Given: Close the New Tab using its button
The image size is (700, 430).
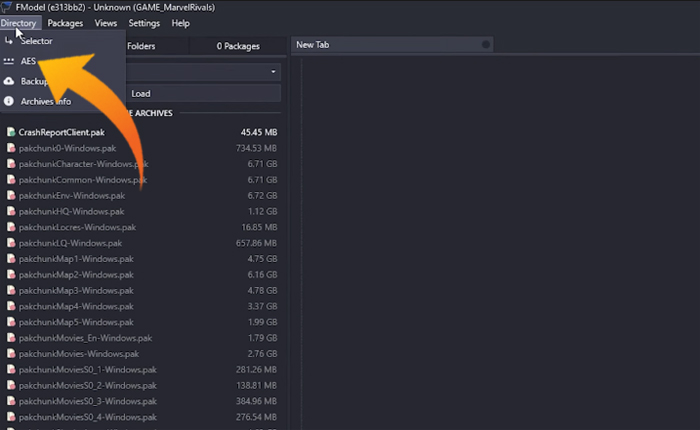Looking at the screenshot, I should click(x=486, y=45).
